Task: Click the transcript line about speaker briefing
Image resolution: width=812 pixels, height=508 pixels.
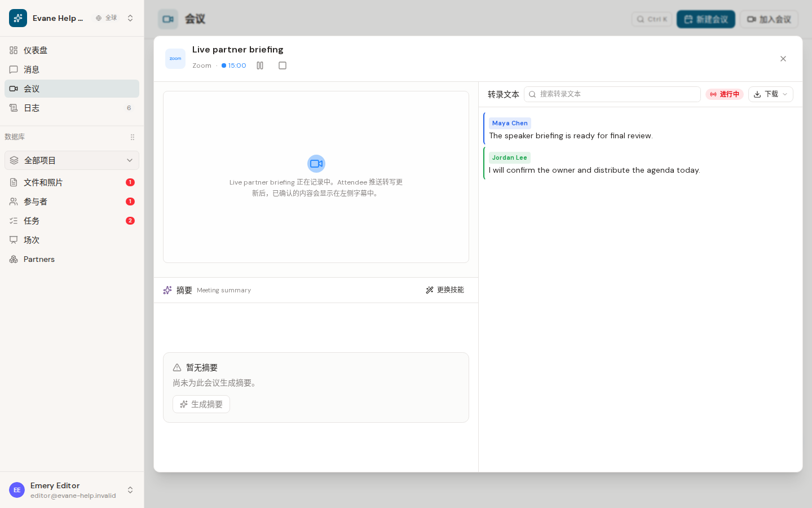Action: click(x=571, y=136)
